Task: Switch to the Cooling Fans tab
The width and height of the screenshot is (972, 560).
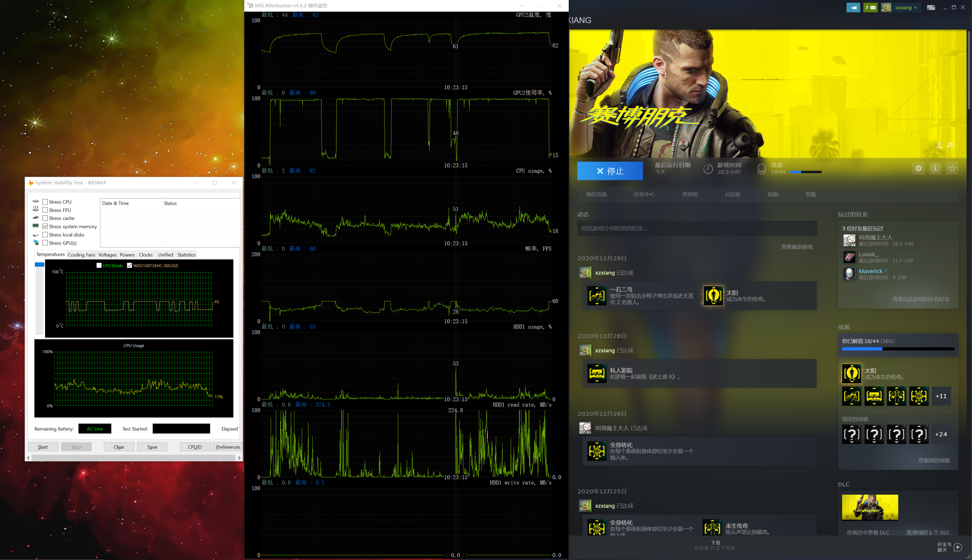Action: coord(81,255)
